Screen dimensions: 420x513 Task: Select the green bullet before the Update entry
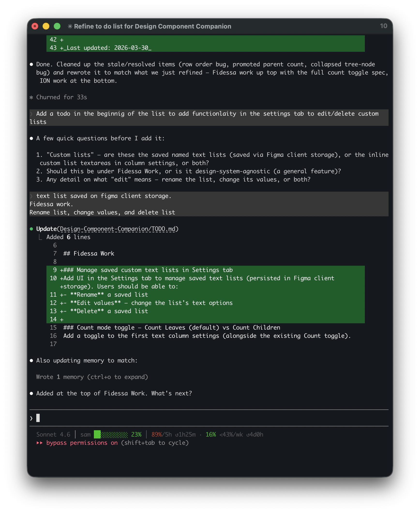click(32, 228)
